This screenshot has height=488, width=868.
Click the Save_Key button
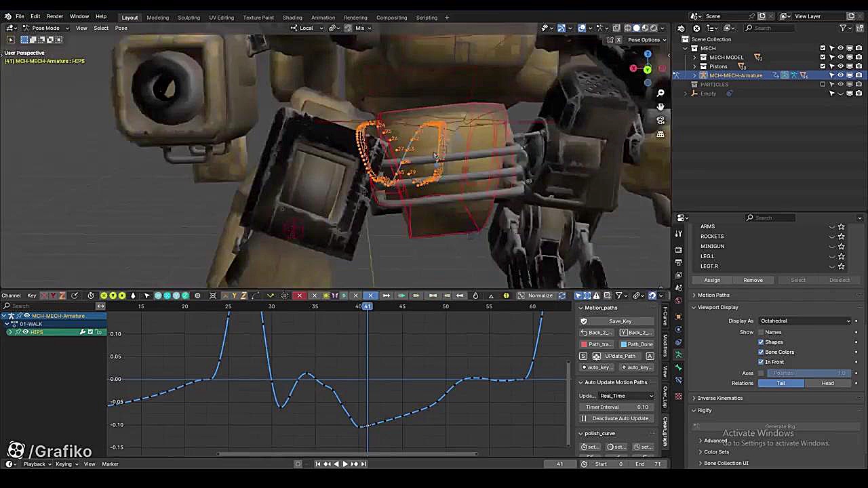tap(620, 321)
